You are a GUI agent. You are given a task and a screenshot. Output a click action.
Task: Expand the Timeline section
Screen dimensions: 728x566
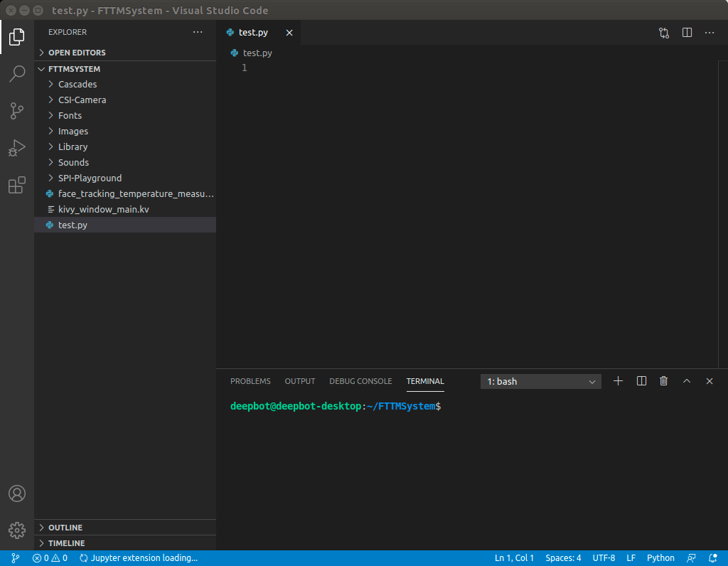point(125,543)
